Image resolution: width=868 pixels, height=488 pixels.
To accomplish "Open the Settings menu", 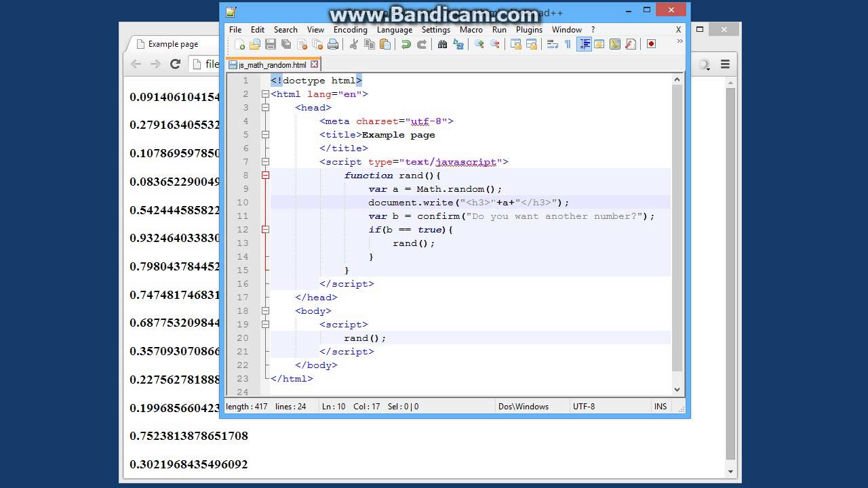I will 436,30.
